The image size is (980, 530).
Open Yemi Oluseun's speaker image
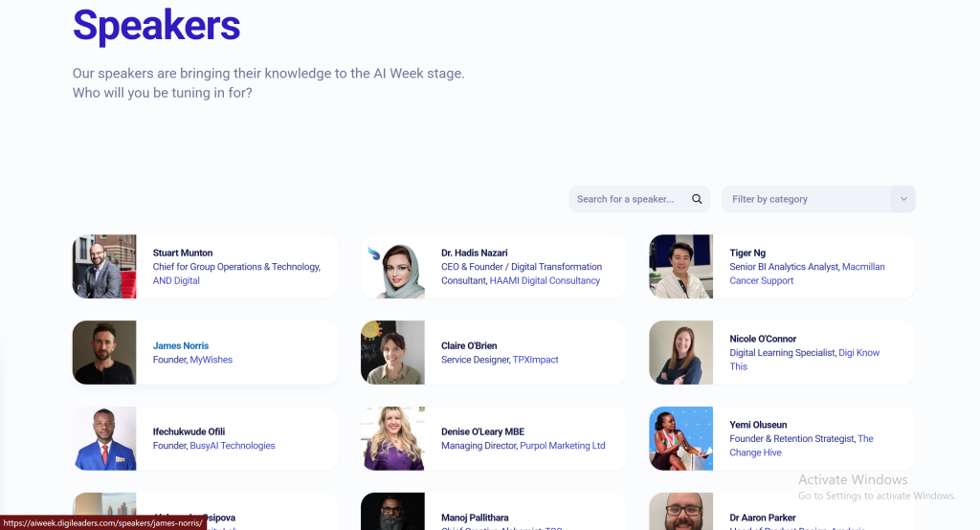point(680,438)
